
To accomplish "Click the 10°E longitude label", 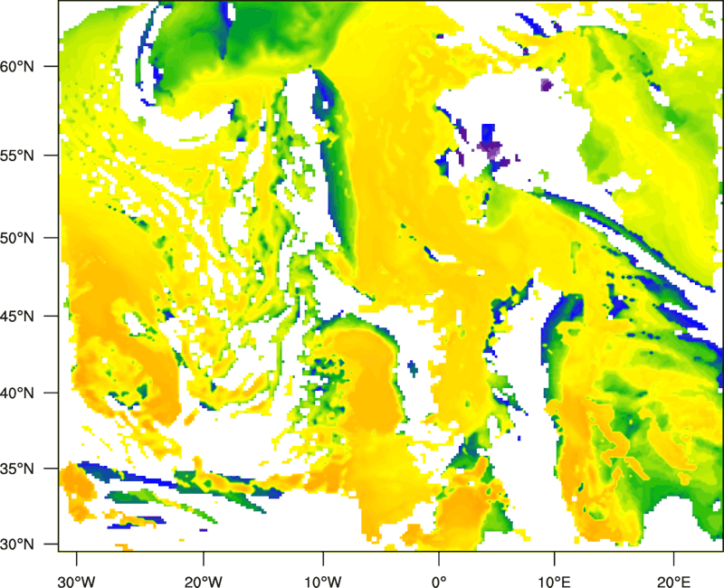I will click(554, 582).
